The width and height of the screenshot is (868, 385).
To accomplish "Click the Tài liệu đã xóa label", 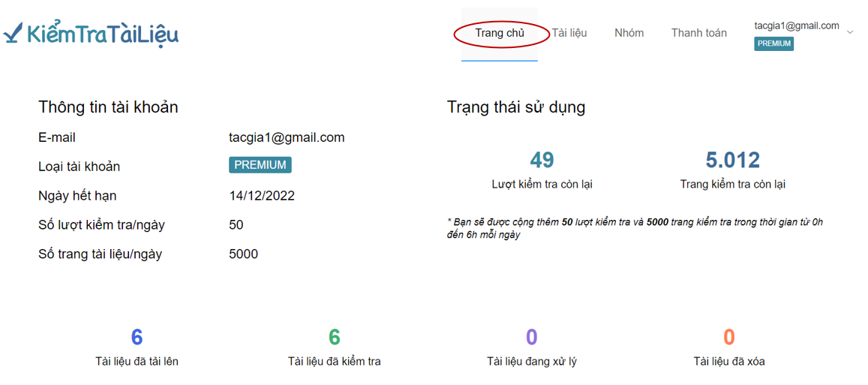I will pos(729,362).
